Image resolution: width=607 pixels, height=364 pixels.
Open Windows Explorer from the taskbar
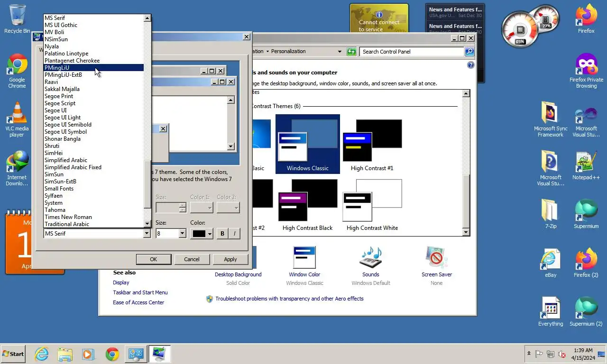tap(65, 354)
